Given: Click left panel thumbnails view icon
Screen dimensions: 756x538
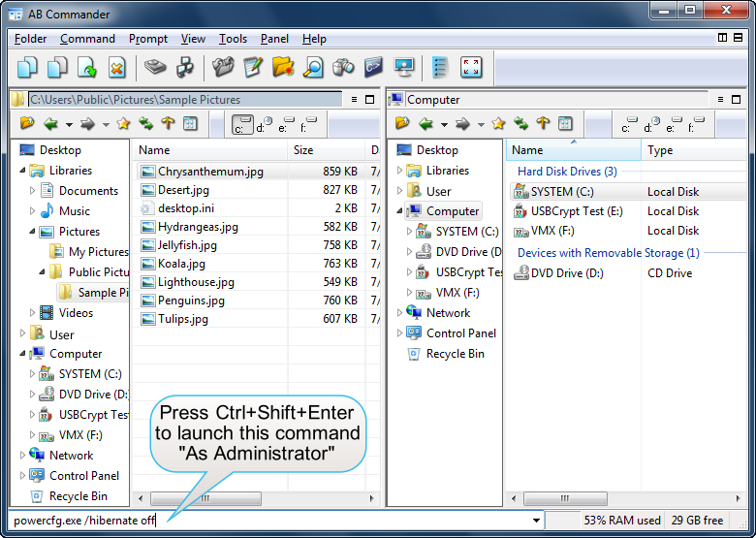Looking at the screenshot, I should tap(190, 124).
